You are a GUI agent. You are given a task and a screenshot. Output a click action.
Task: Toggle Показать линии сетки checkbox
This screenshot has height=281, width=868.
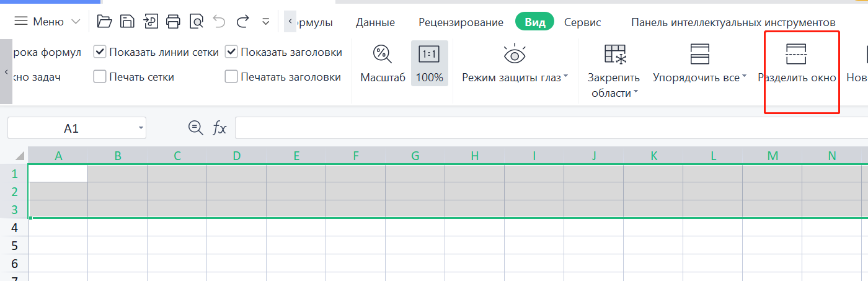(100, 53)
